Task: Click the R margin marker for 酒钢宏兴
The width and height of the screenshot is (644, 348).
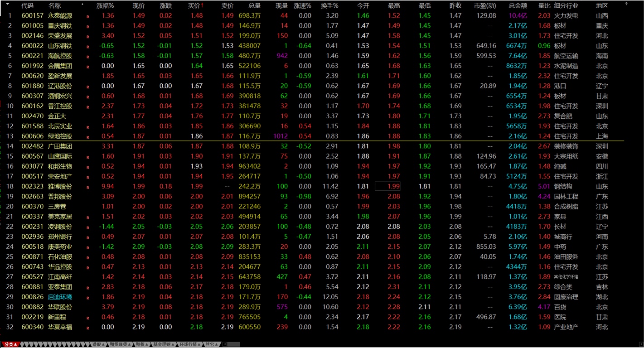Action: [88, 97]
